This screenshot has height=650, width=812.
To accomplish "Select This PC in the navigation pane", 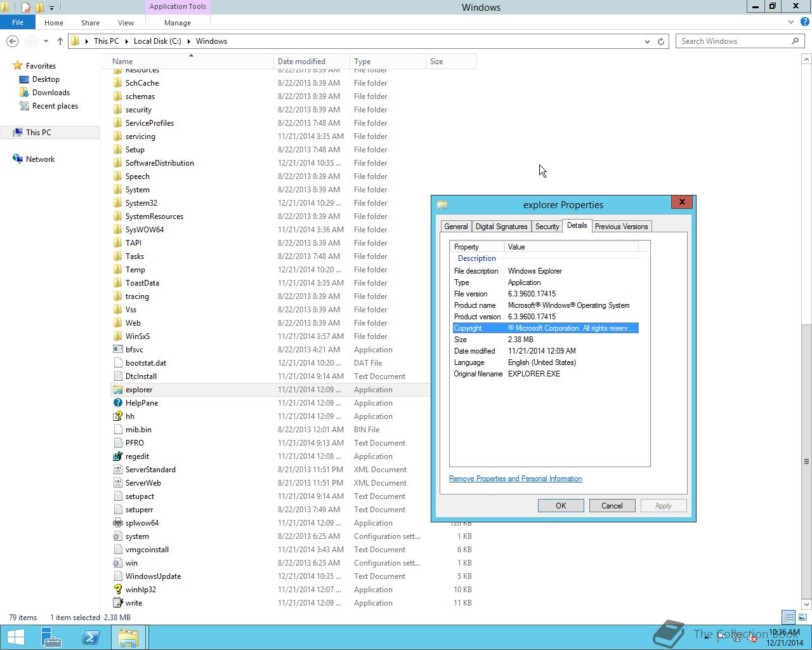I will [x=50, y=133].
